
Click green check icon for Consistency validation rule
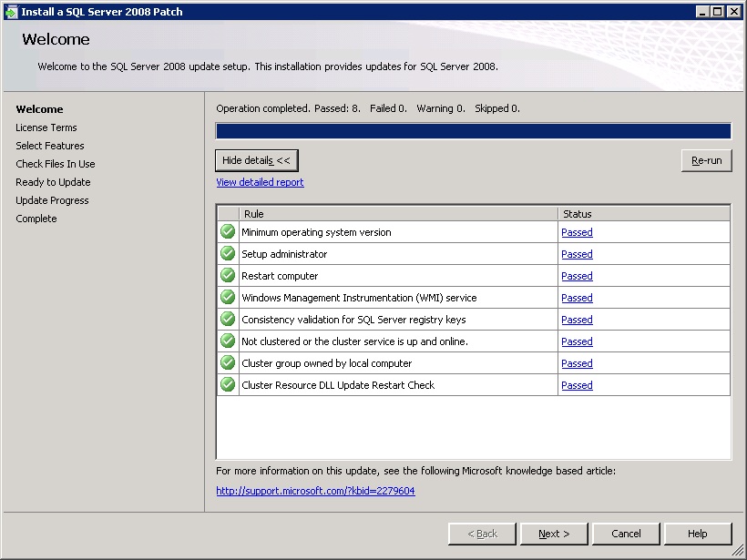point(228,319)
